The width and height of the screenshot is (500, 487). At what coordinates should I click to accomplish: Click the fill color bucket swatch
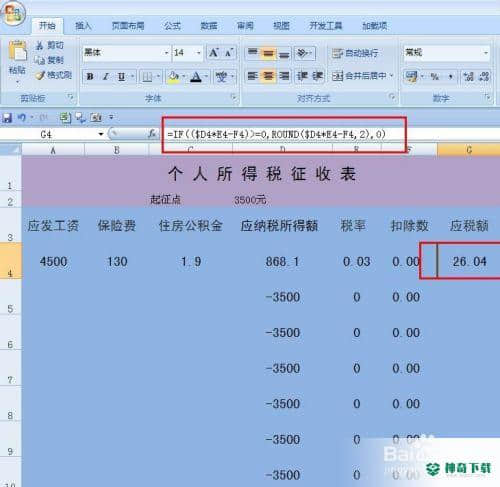(x=174, y=77)
